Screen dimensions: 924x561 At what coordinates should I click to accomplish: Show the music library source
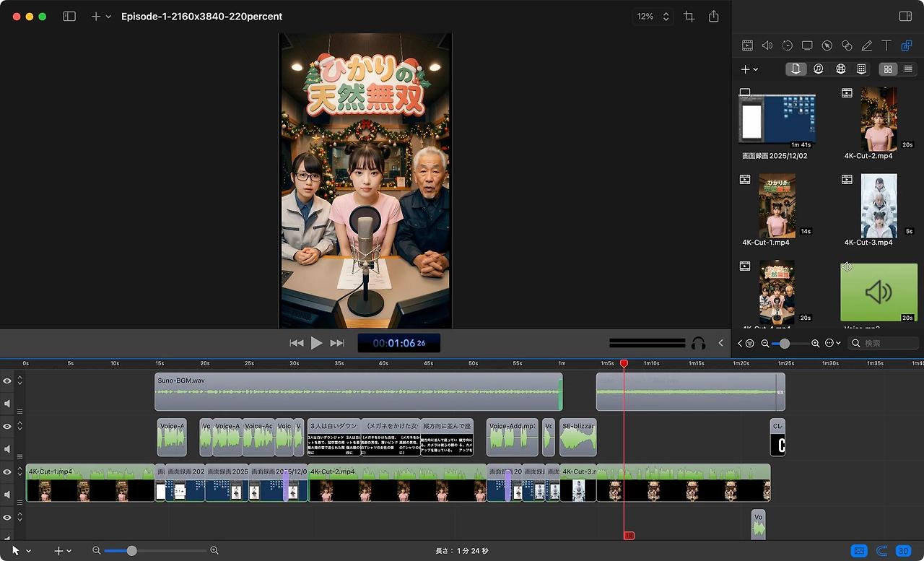(819, 69)
